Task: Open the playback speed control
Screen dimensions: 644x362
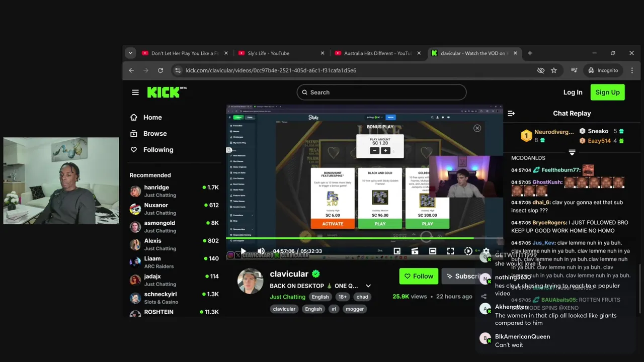Action: [468, 251]
